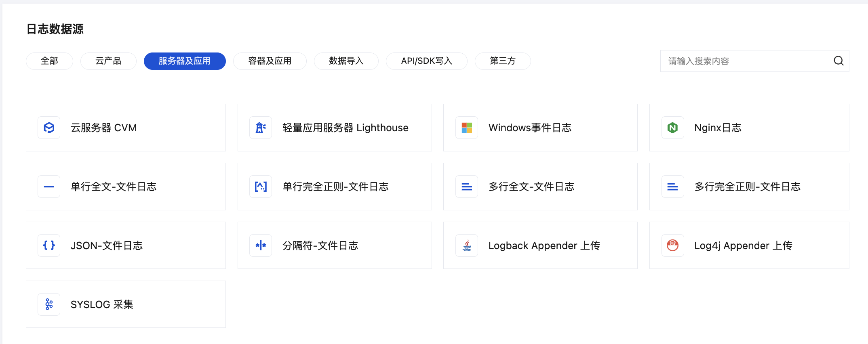Select the 云产品 filter tab
The image size is (868, 344).
tap(108, 61)
